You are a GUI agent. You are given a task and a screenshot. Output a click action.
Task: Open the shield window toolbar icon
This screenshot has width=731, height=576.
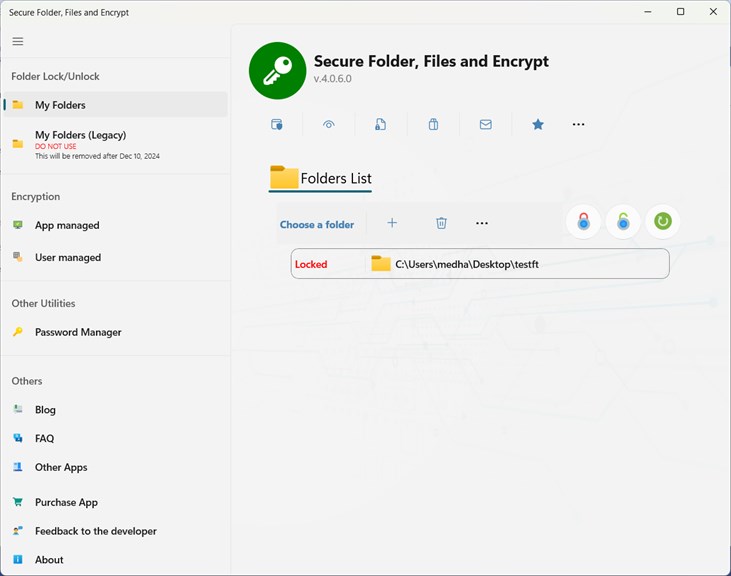click(276, 124)
